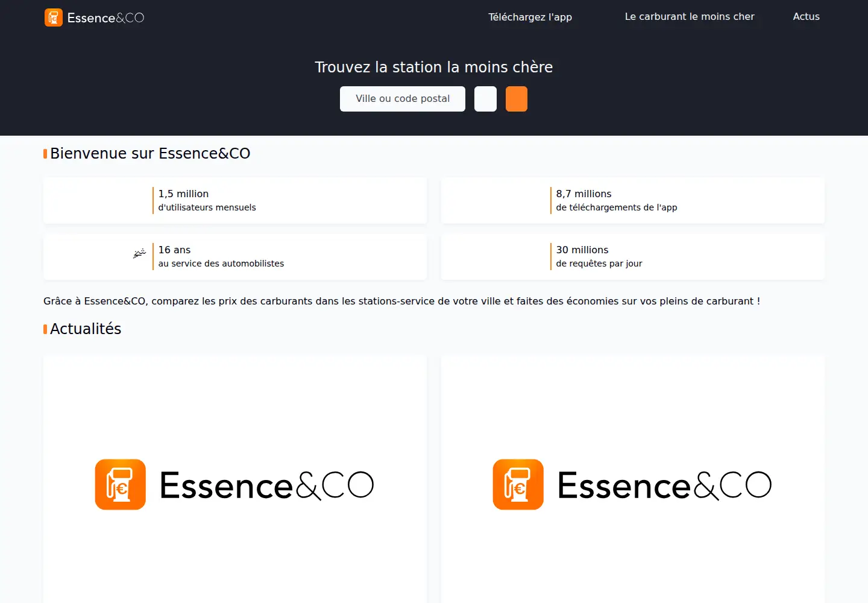
Task: Open the Essence&CO logo in the header
Action: pyautogui.click(x=95, y=17)
